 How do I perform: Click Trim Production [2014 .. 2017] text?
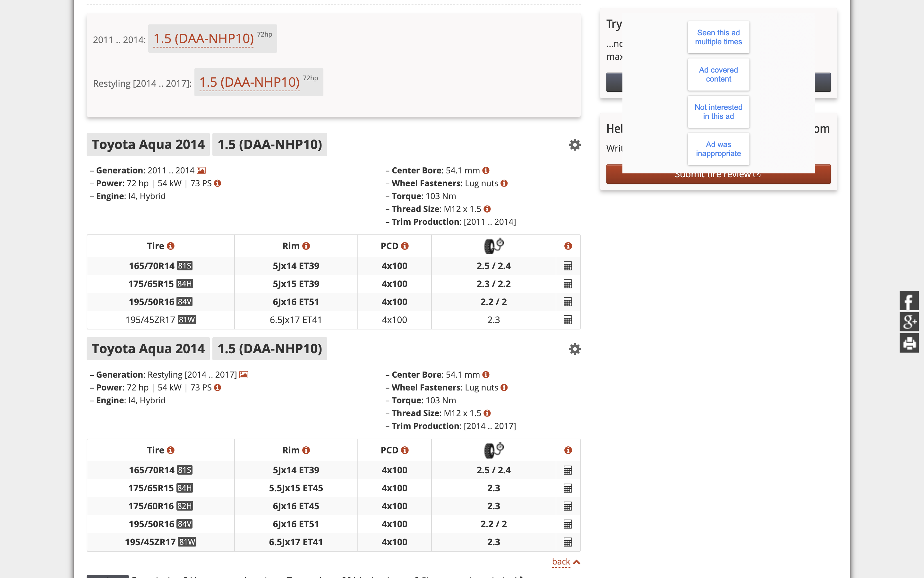454,426
